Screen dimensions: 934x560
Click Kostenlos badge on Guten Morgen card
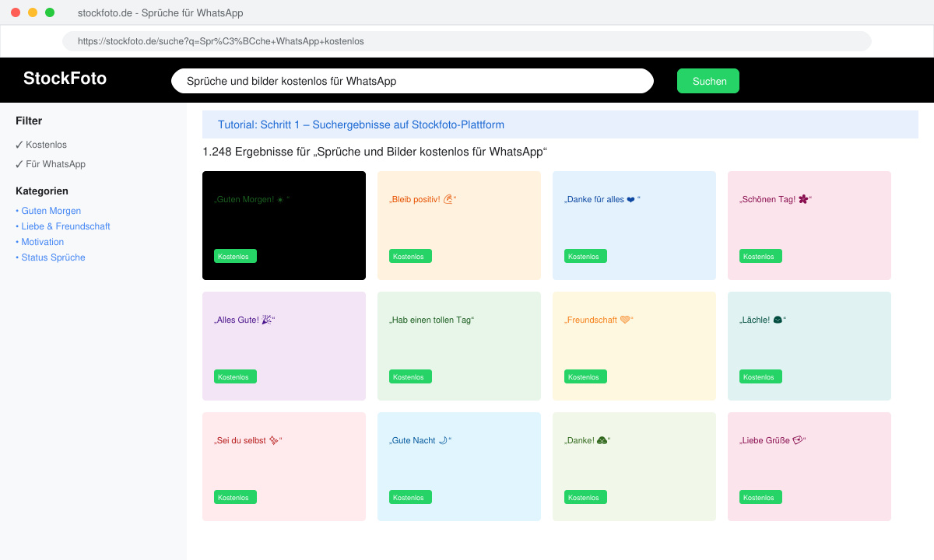(235, 256)
